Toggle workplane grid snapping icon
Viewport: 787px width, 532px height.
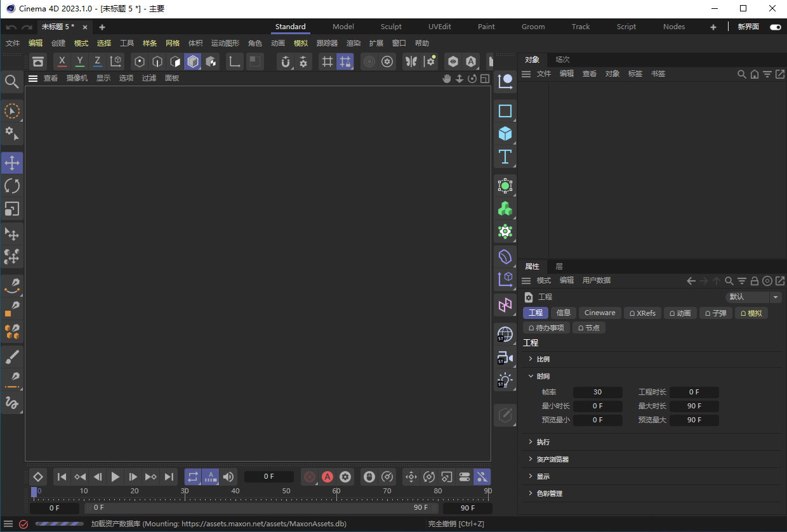click(345, 62)
